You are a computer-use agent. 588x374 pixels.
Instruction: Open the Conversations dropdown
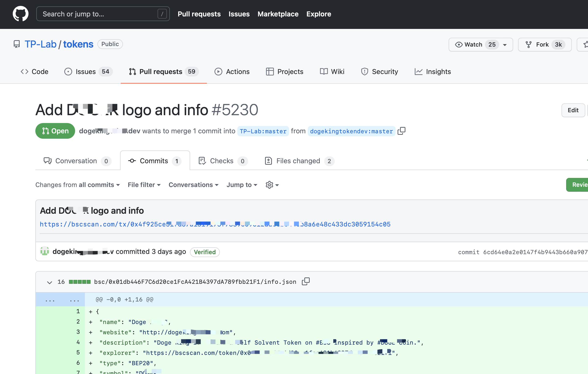194,185
